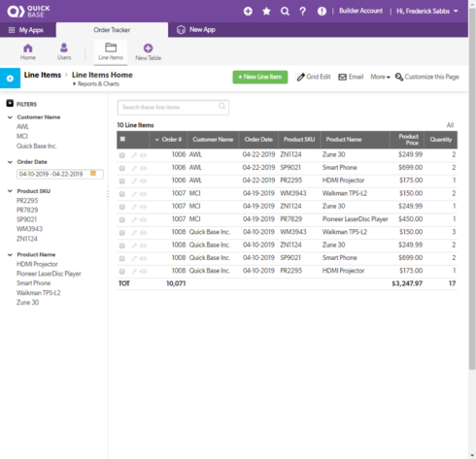The width and height of the screenshot is (476, 459).
Task: Expand Reports & Charts
Action: coord(96,84)
